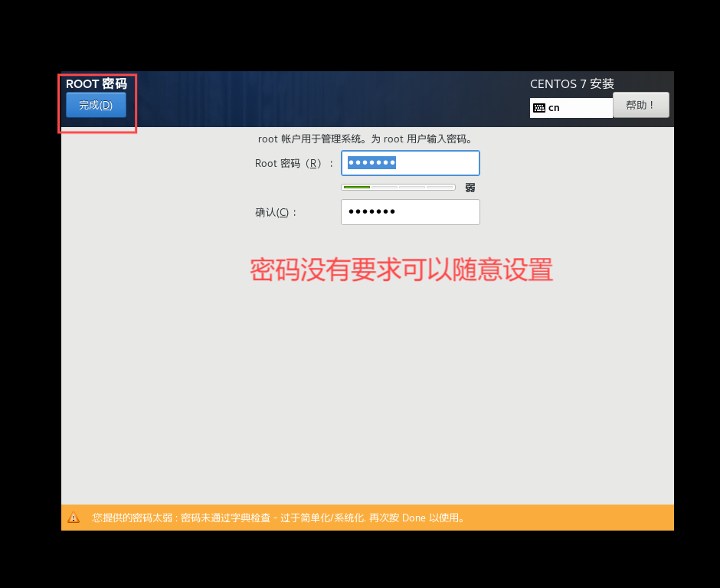The image size is (720, 588).
Task: Click the weak-password warning message text
Action: pyautogui.click(x=278, y=518)
